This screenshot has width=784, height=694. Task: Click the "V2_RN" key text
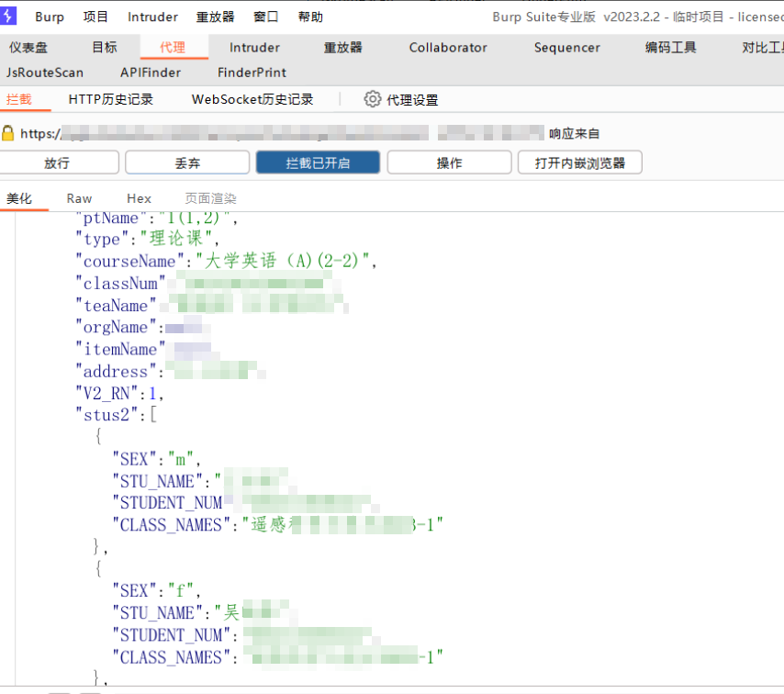click(106, 393)
